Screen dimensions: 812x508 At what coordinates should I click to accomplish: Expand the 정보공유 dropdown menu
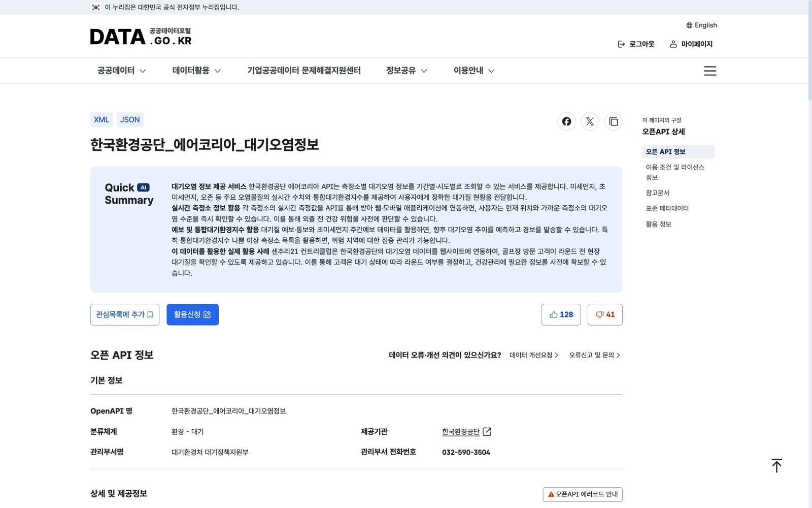click(407, 71)
